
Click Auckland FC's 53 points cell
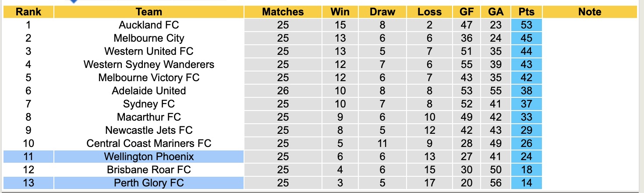click(x=526, y=25)
